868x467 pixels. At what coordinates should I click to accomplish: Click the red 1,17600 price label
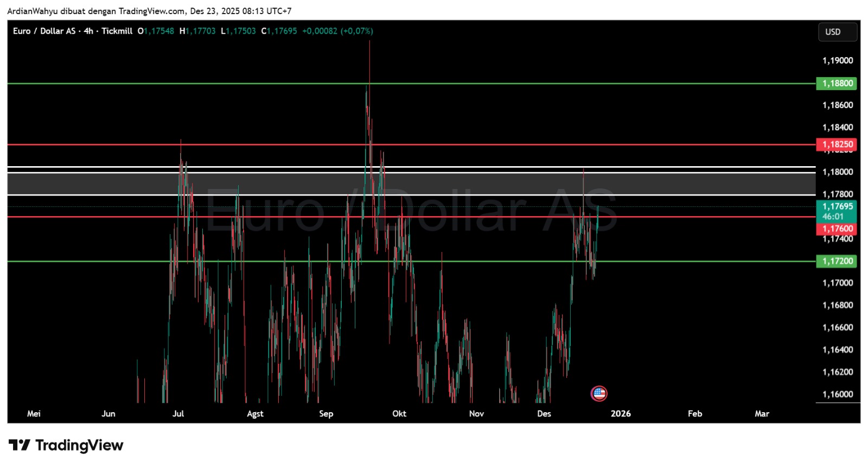837,229
